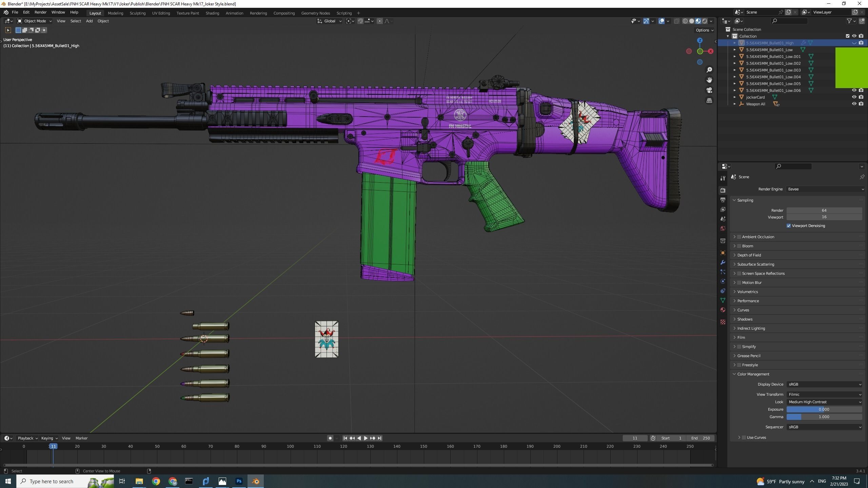Switch to UV Editing workspace tab

(161, 13)
